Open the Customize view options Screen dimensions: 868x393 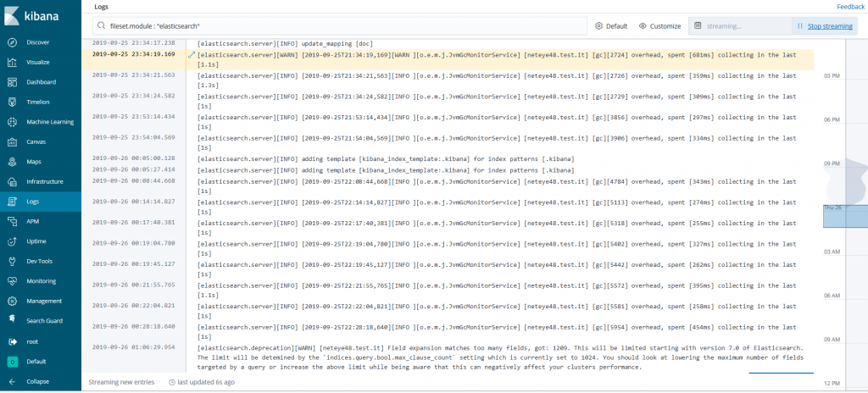click(x=659, y=26)
